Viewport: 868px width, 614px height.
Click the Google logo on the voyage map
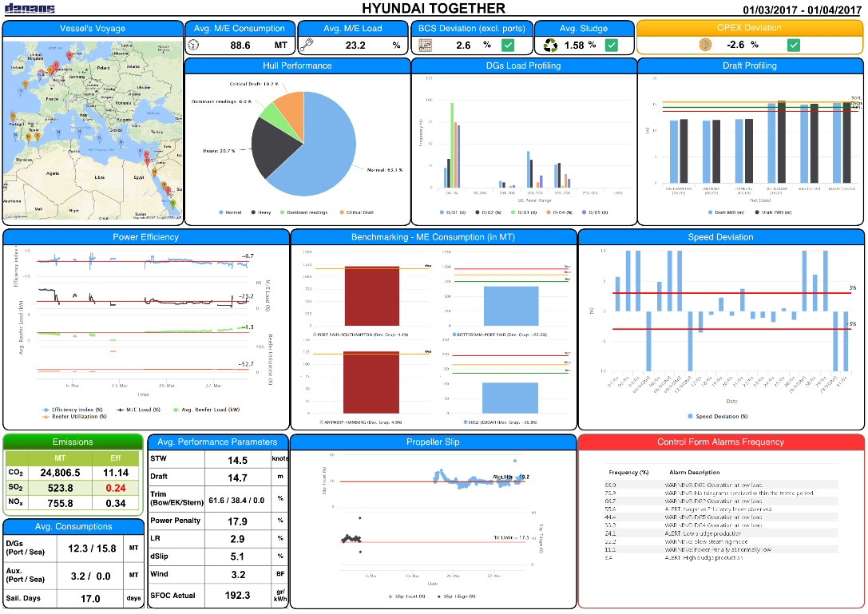pyautogui.click(x=12, y=216)
